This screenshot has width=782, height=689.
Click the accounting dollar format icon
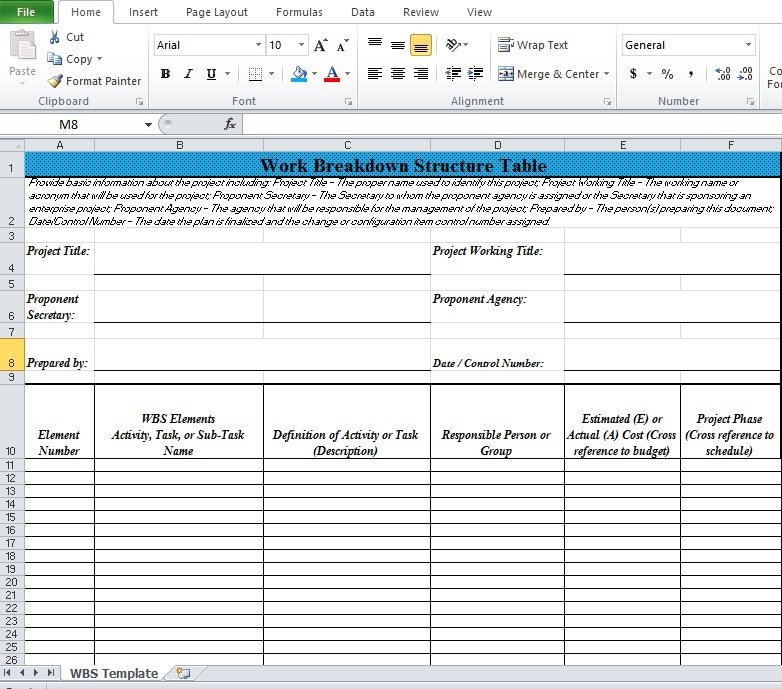tap(633, 74)
